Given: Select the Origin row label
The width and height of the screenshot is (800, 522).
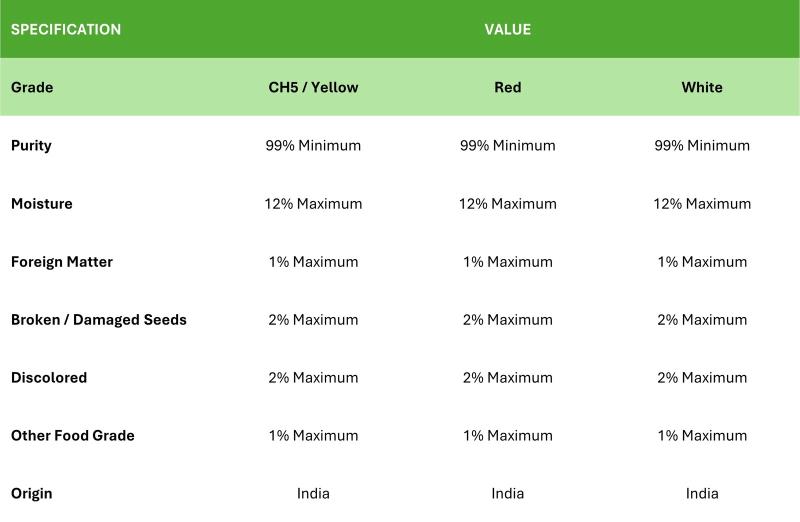Looking at the screenshot, I should click(x=32, y=494).
